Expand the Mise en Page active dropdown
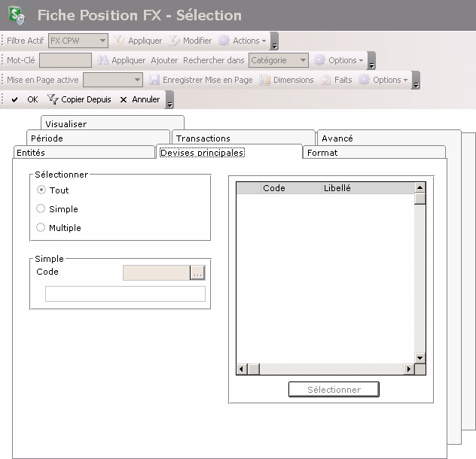The height and width of the screenshot is (459, 476). pyautogui.click(x=137, y=80)
